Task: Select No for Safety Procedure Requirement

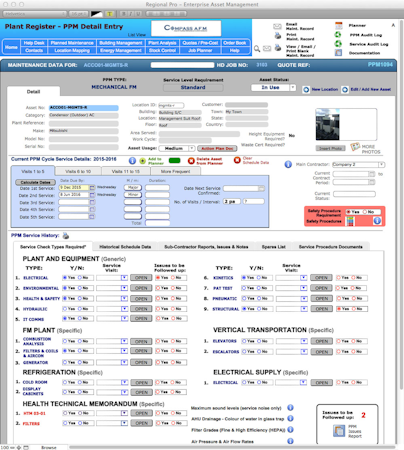Action: tap(365, 212)
